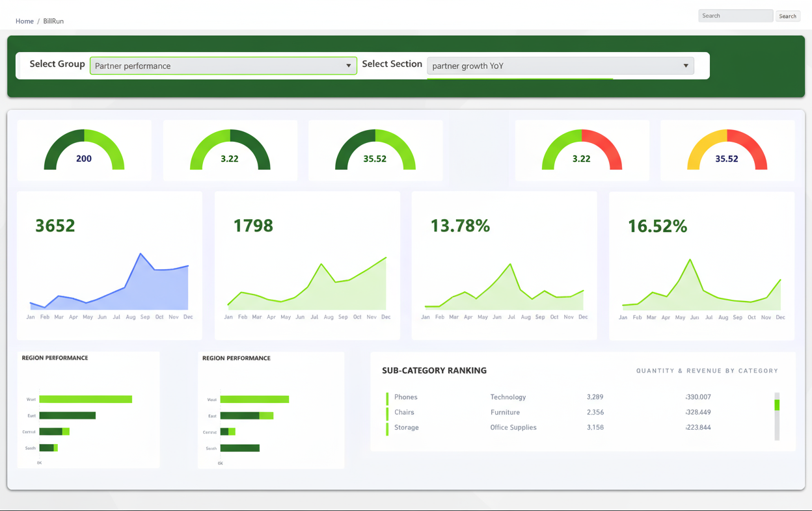812x511 pixels.
Task: Open the Select Section dropdown
Action: click(560, 66)
